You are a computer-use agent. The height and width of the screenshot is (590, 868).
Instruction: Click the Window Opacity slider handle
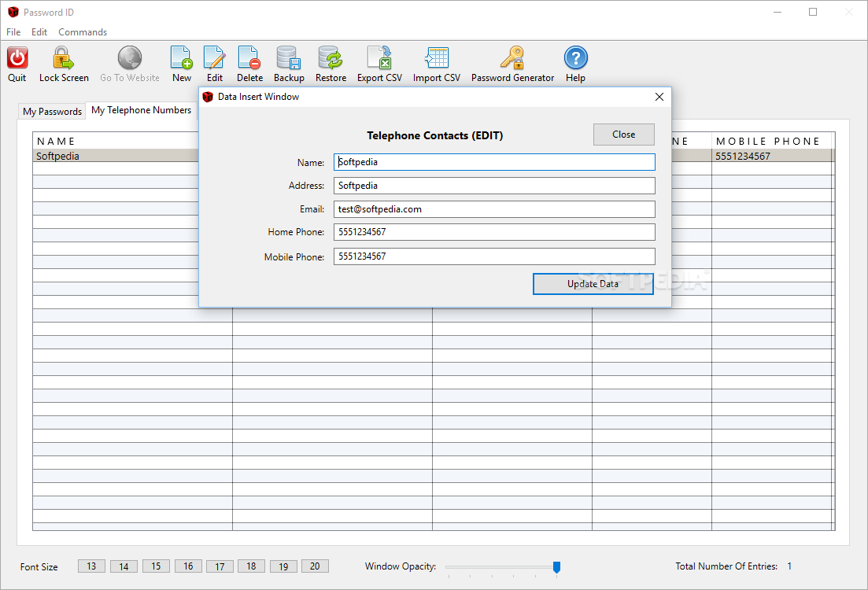557,566
